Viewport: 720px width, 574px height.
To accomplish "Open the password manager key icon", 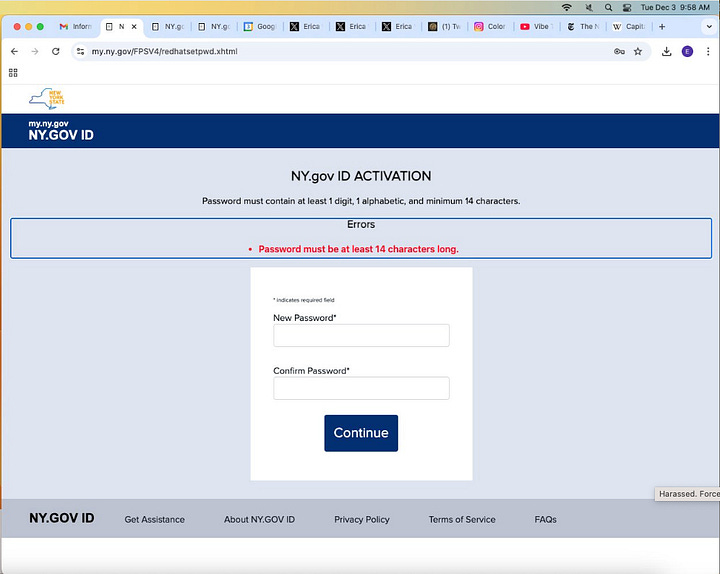I will coord(619,51).
